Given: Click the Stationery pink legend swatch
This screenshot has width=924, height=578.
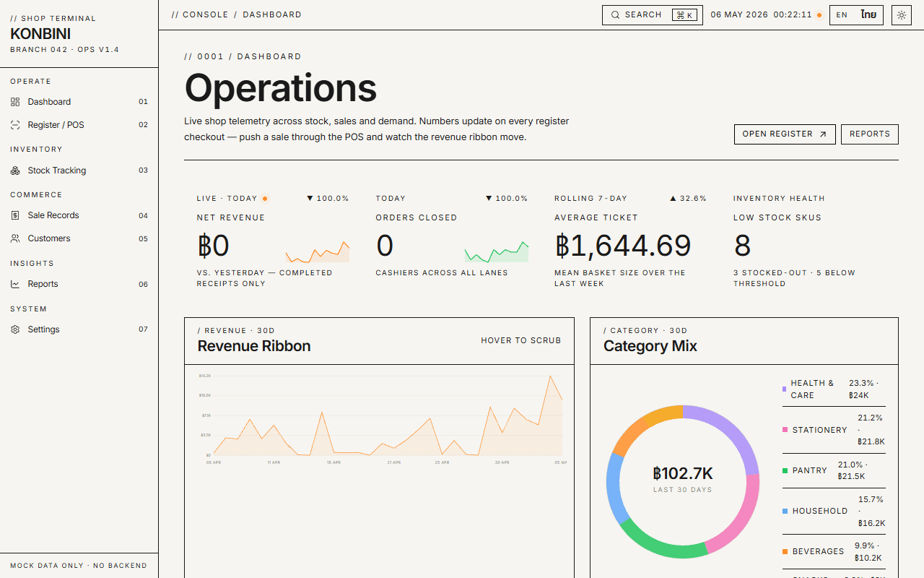Looking at the screenshot, I should tap(785, 430).
